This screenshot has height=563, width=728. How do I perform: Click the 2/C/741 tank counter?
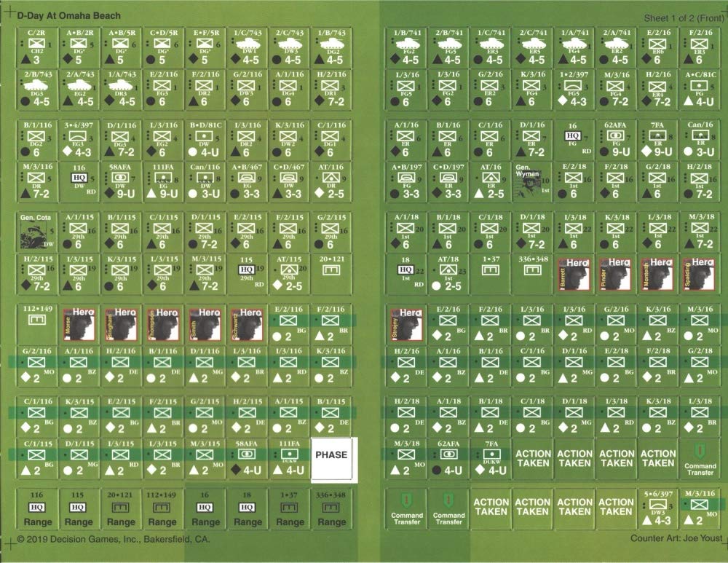point(532,48)
